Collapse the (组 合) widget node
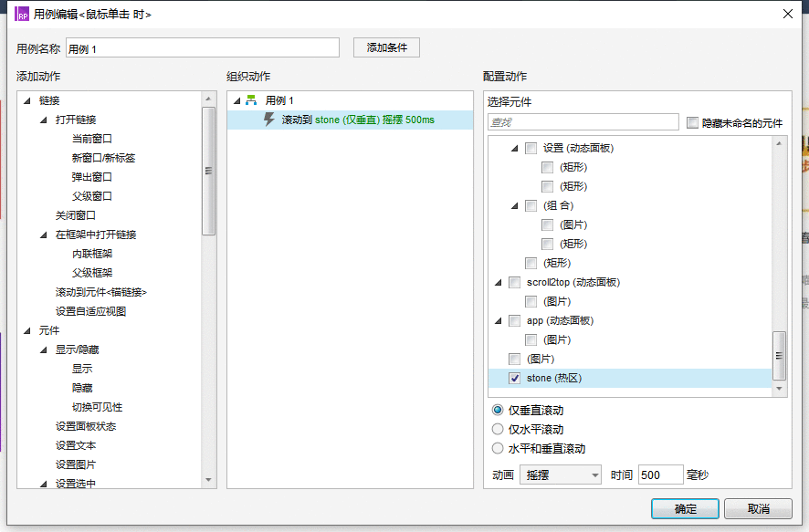The image size is (809, 532). 514,206
